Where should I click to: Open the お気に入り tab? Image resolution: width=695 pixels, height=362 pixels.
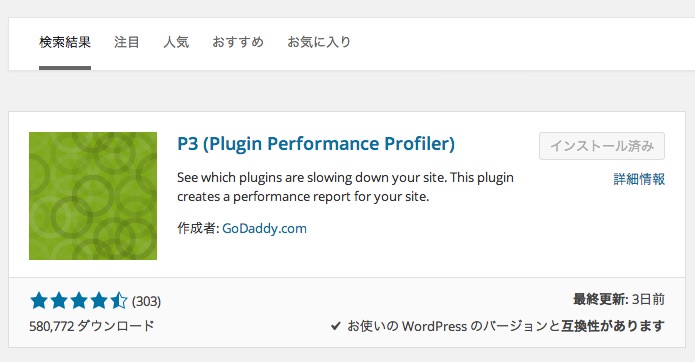[319, 42]
